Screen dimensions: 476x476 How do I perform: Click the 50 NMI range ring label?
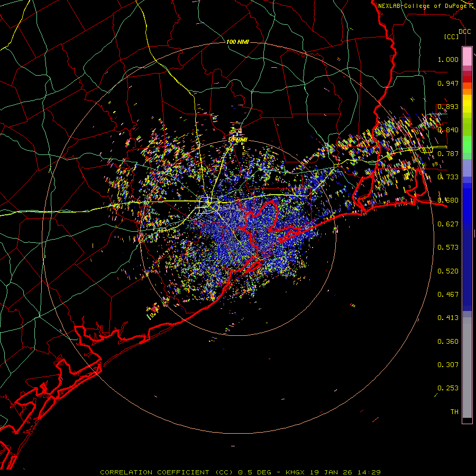(237, 140)
